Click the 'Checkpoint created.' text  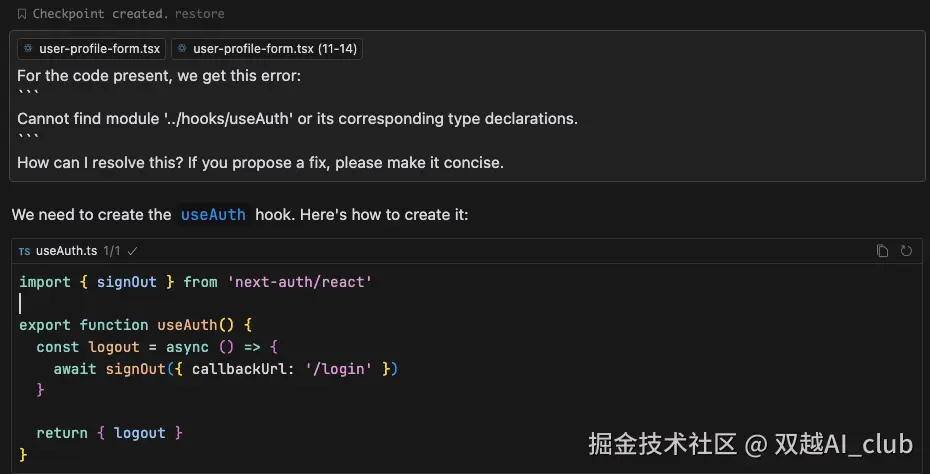[99, 14]
